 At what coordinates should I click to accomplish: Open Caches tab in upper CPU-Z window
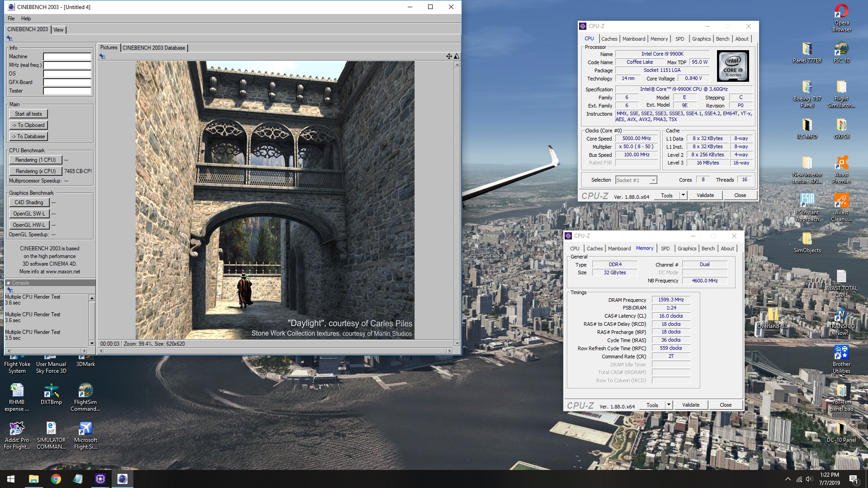609,39
